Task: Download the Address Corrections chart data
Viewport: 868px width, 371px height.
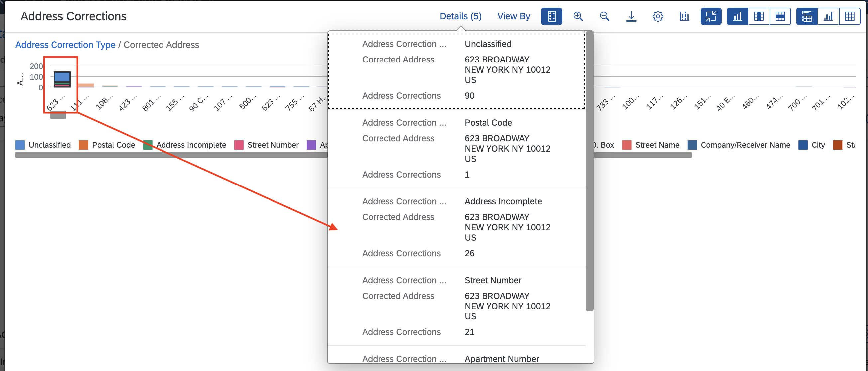Action: click(631, 16)
